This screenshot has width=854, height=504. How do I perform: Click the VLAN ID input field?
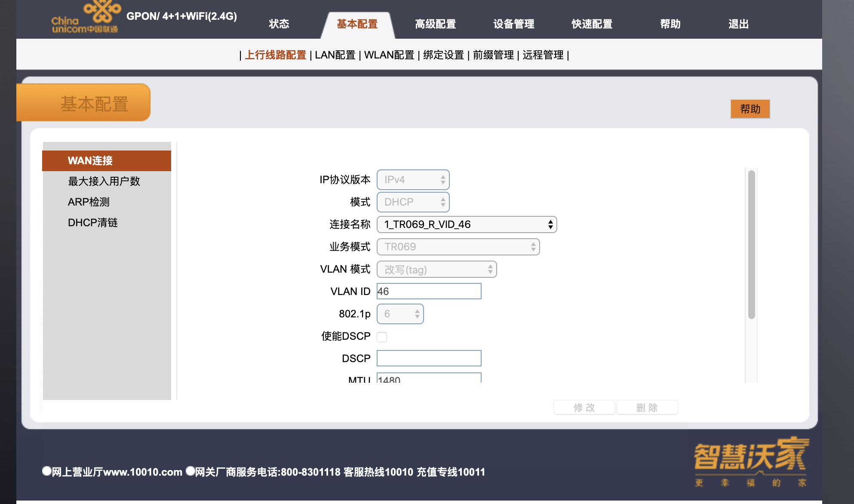(429, 291)
